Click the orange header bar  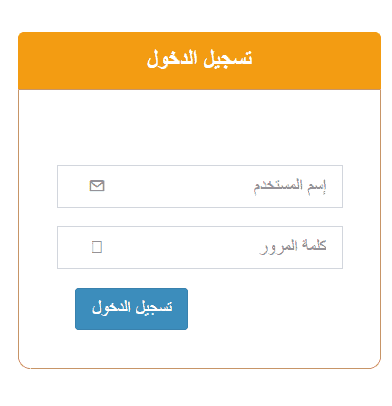coord(199,61)
